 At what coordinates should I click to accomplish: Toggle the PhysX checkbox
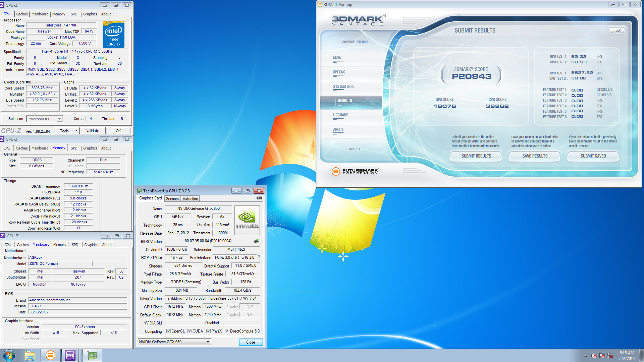tap(208, 331)
